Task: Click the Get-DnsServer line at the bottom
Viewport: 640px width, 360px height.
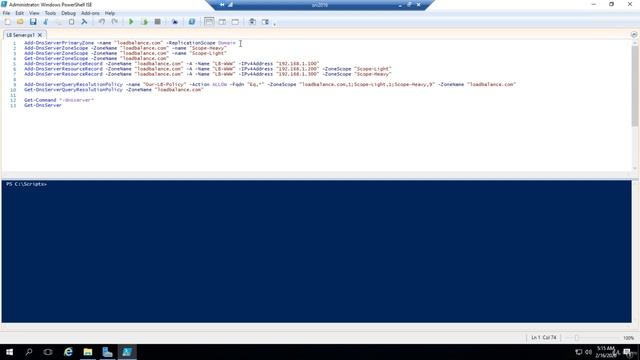Action: coord(43,105)
